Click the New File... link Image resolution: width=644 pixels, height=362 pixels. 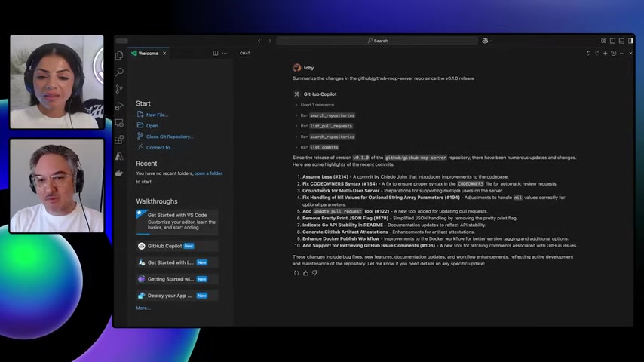tap(157, 115)
